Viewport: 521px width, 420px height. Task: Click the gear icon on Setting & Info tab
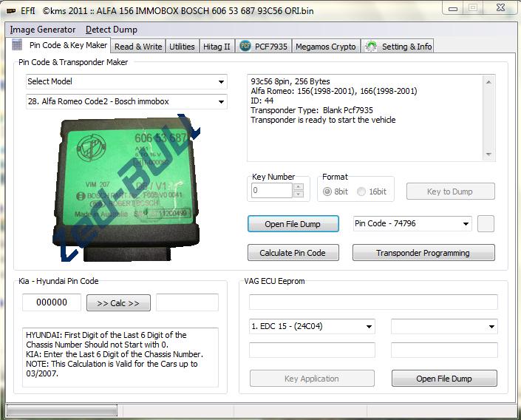pyautogui.click(x=371, y=47)
